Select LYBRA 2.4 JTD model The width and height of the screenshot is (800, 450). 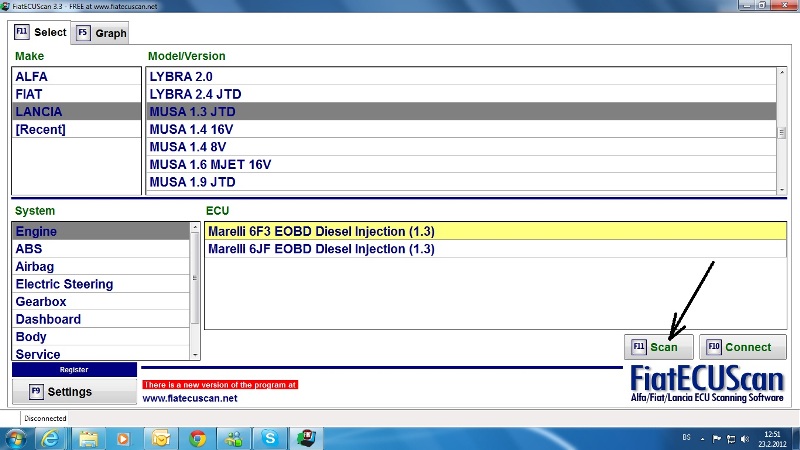pos(461,94)
